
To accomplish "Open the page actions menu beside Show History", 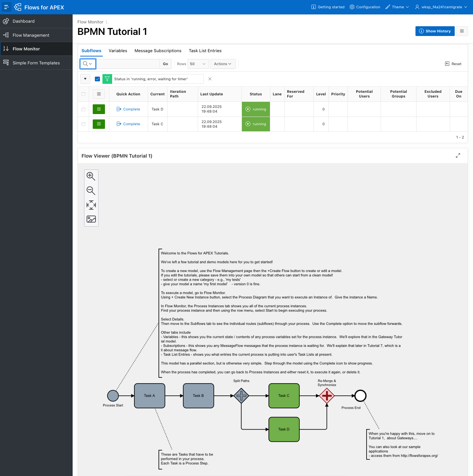I will [x=462, y=31].
